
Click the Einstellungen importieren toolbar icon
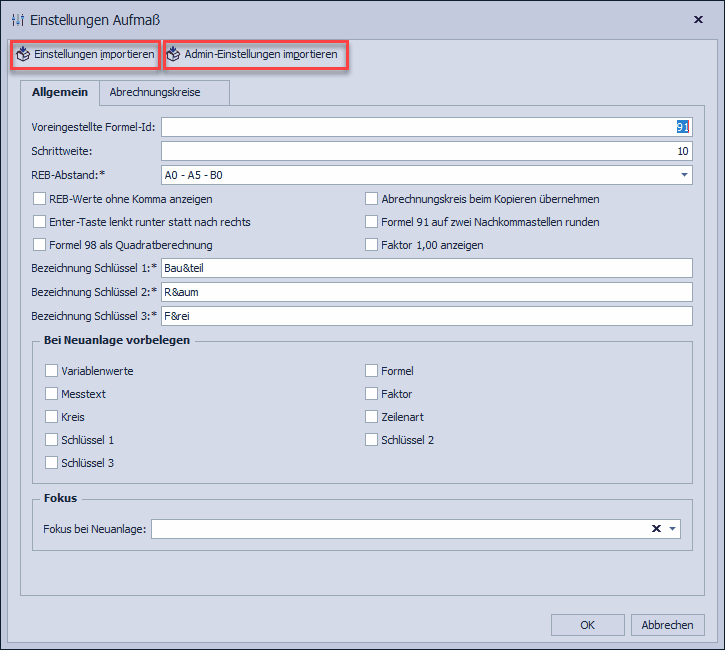(x=23, y=55)
